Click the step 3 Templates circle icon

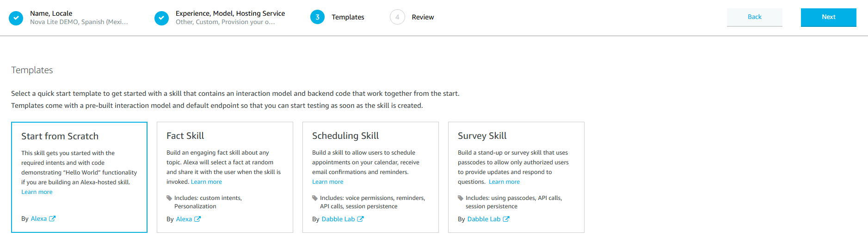coord(317,17)
